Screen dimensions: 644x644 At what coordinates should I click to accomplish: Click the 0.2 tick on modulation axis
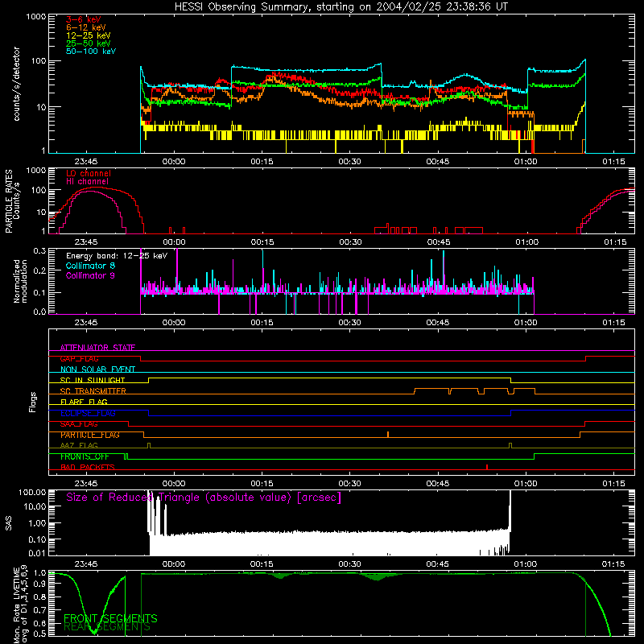(39, 270)
